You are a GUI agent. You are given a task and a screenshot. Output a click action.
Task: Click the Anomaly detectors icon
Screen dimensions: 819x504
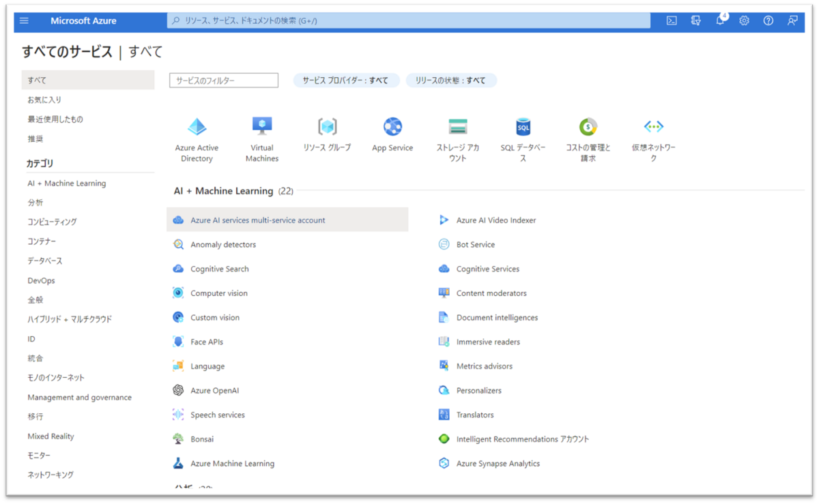pos(178,244)
